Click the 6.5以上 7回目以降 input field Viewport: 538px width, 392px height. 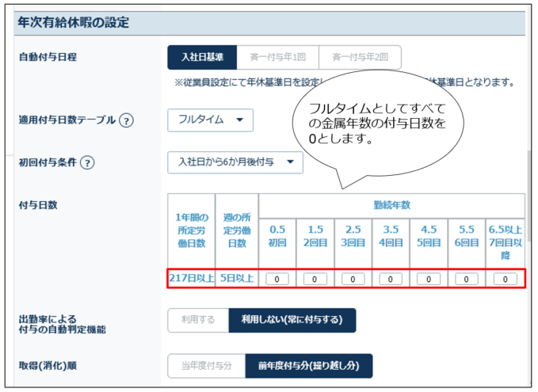coord(505,280)
